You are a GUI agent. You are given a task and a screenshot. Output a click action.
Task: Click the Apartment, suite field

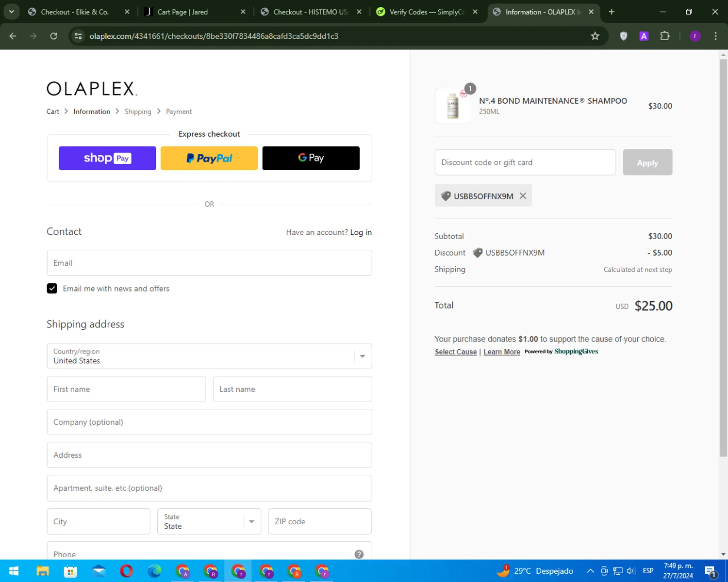point(209,488)
